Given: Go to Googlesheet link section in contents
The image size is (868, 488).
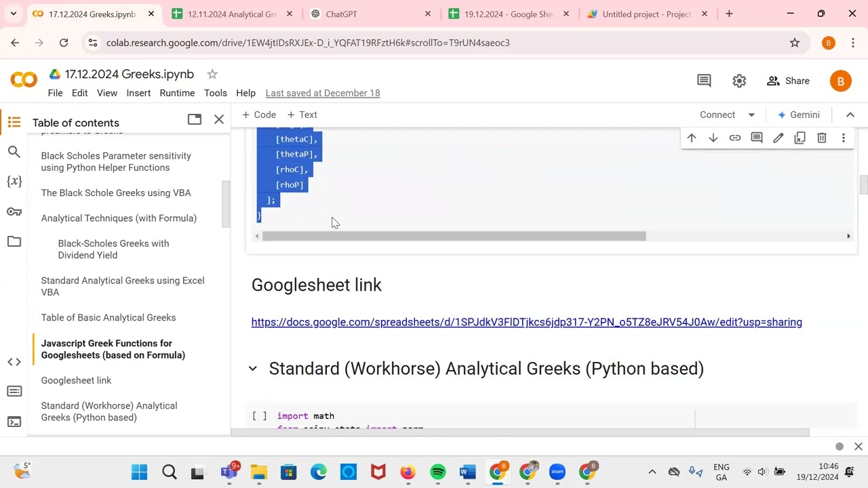Looking at the screenshot, I should click(x=76, y=381).
